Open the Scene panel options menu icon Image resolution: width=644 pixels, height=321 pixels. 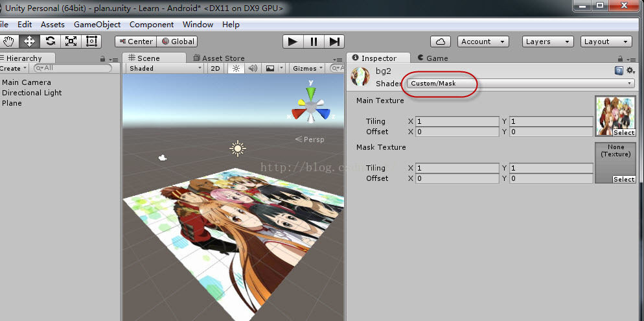pyautogui.click(x=338, y=59)
